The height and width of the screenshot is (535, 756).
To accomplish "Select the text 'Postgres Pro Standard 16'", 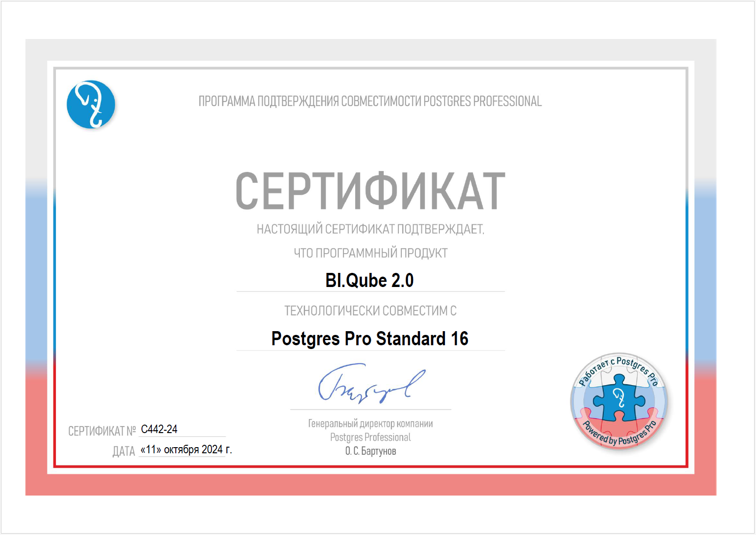I will click(370, 339).
